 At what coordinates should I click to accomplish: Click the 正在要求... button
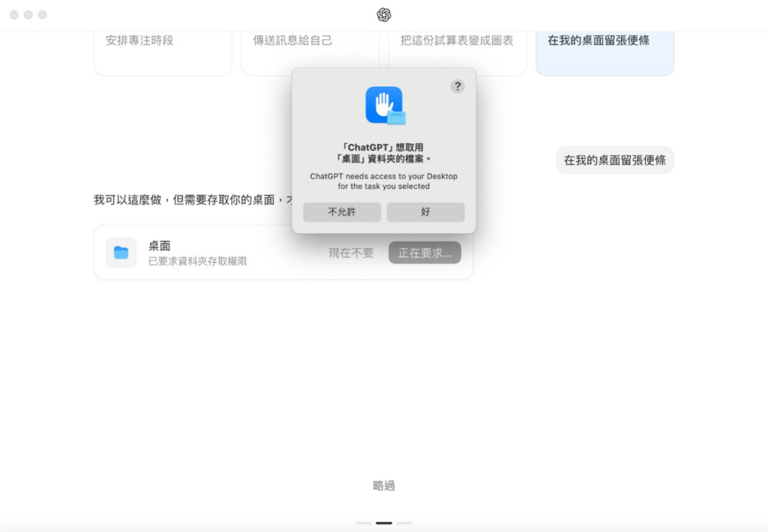pyautogui.click(x=424, y=253)
